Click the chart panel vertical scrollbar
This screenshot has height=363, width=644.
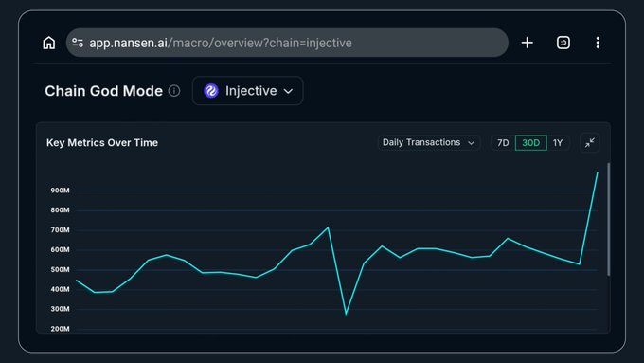point(608,219)
